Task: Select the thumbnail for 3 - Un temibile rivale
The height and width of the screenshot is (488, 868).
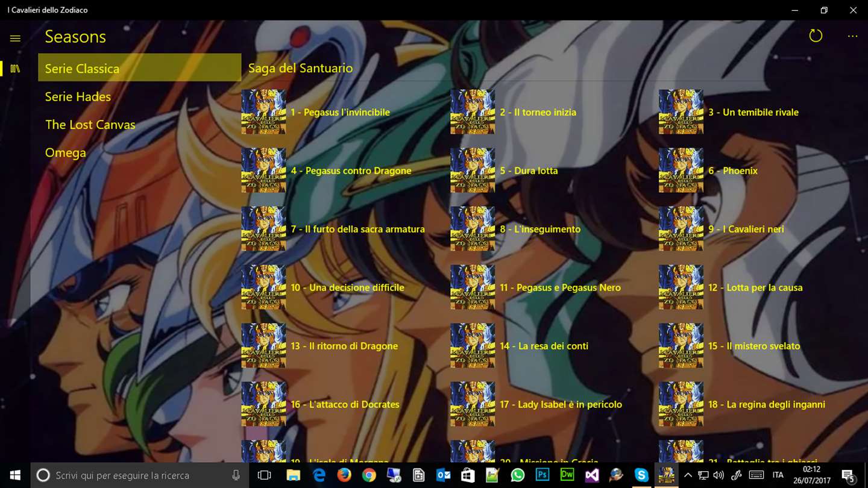Action: (681, 112)
